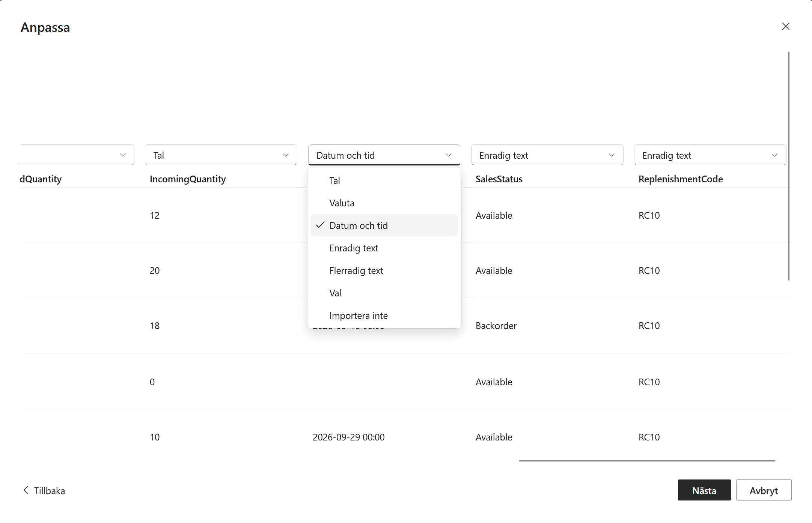Click the ReplenishmentCode column header
Viewport: 812px width, 523px height.
681,179
